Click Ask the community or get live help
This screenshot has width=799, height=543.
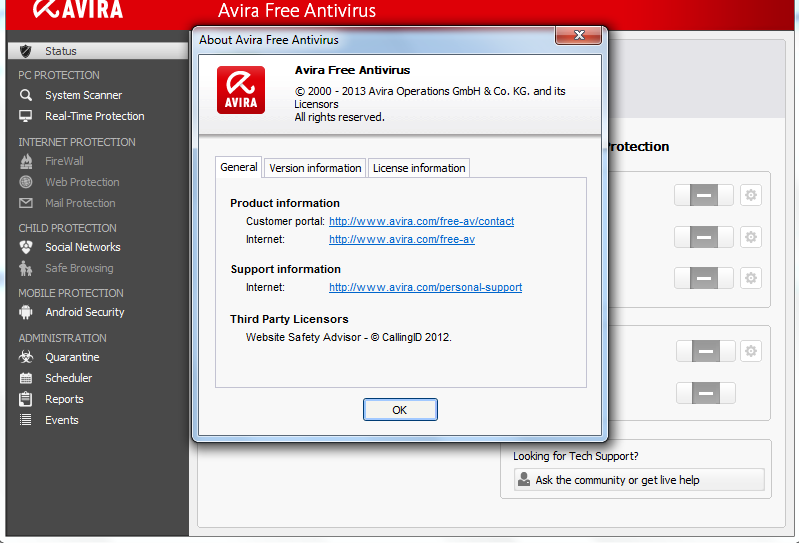click(x=639, y=479)
